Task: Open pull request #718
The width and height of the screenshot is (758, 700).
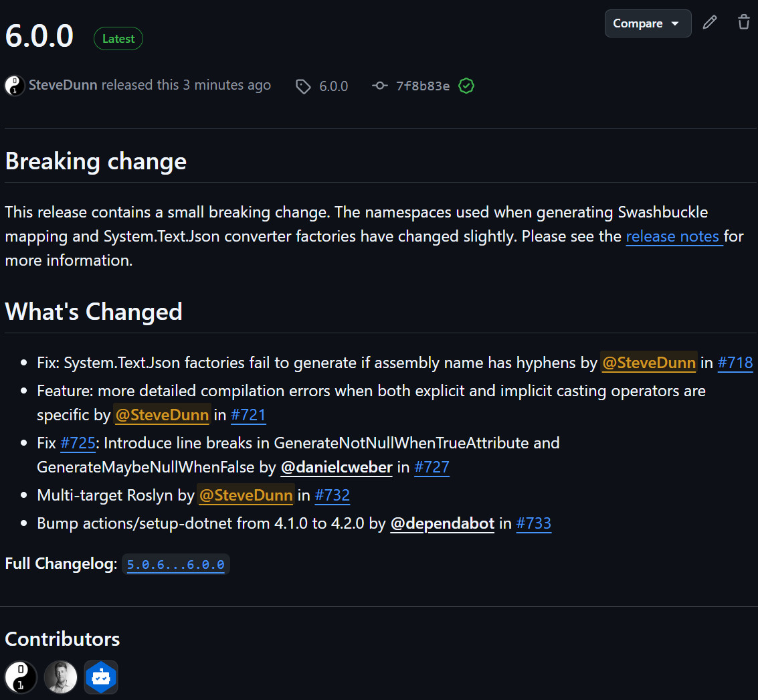Action: (735, 363)
